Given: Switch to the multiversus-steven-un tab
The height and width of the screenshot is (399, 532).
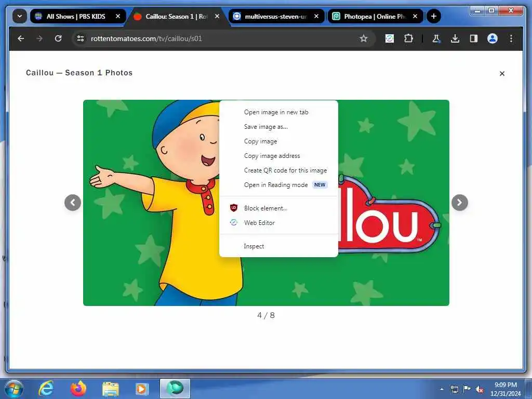Looking at the screenshot, I should click(x=275, y=16).
